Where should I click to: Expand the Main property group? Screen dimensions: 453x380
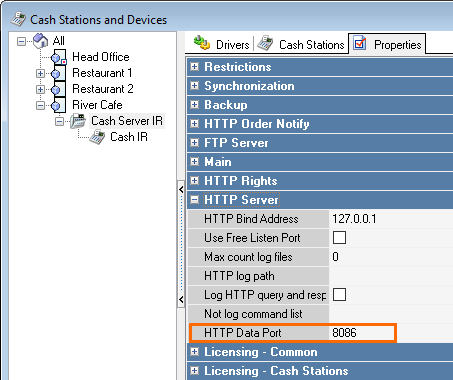tap(194, 162)
